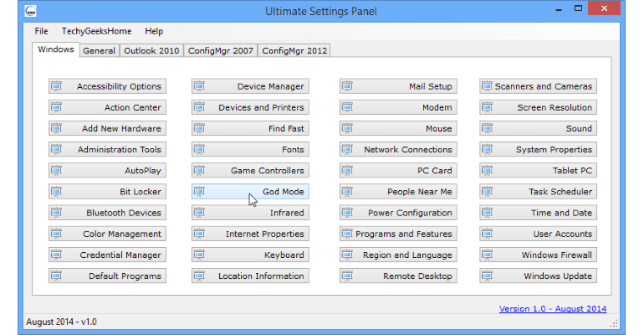Click the monitor icon next to Scanners and Cameras
Viewport: 644px width, 335px height.
click(x=488, y=86)
